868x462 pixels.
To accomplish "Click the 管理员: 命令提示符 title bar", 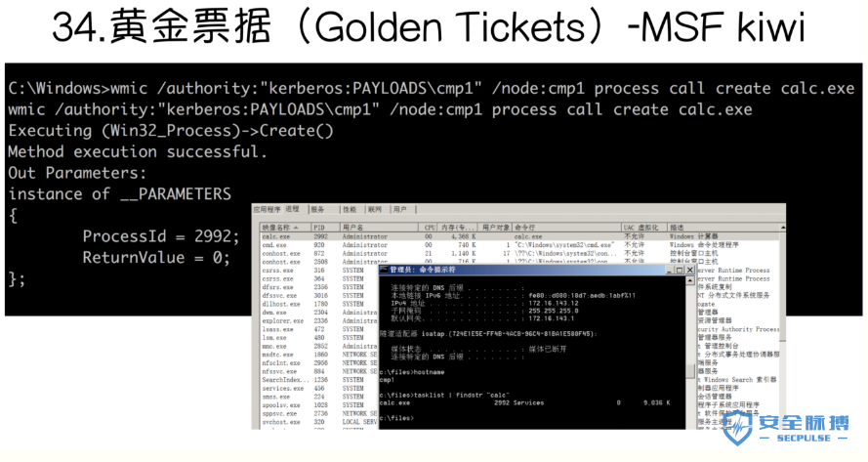I will coord(537,270).
